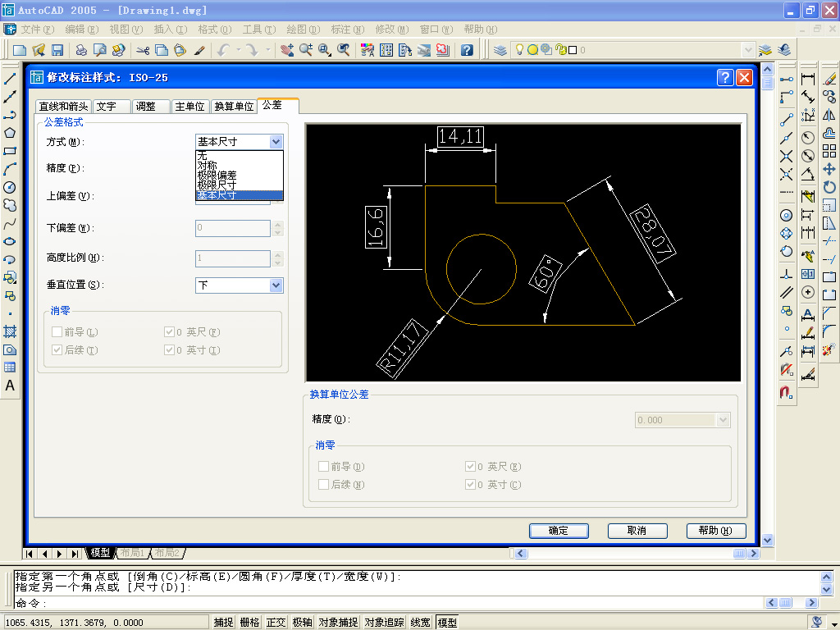Toggle 正交 ortho mode in status bar
The width and height of the screenshot is (840, 630).
click(x=276, y=622)
